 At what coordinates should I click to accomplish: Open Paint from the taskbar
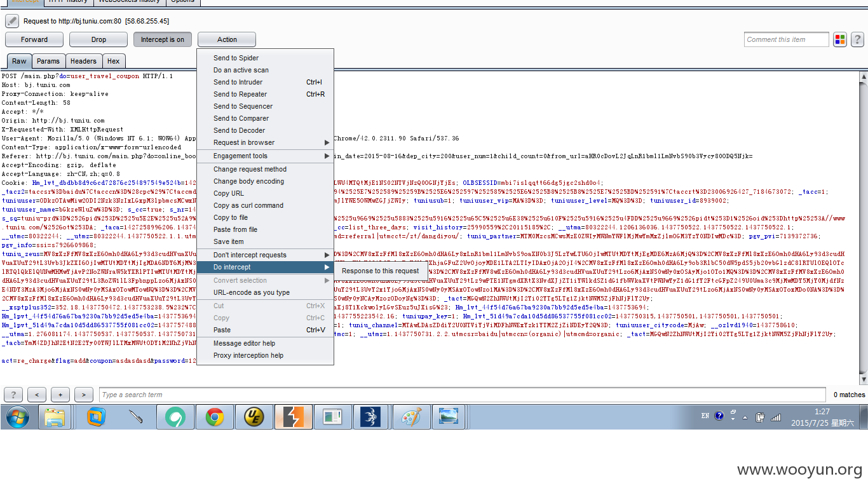pyautogui.click(x=411, y=417)
